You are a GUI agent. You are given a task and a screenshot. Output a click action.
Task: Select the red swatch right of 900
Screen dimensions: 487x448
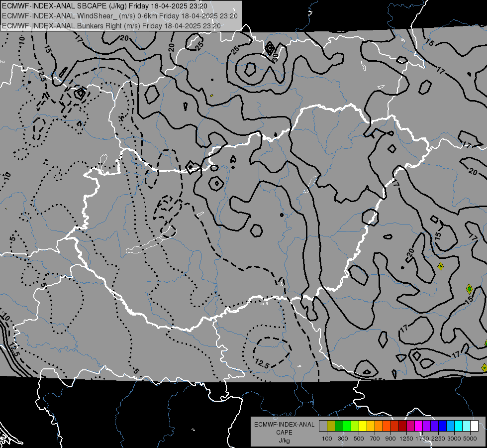(x=395, y=426)
